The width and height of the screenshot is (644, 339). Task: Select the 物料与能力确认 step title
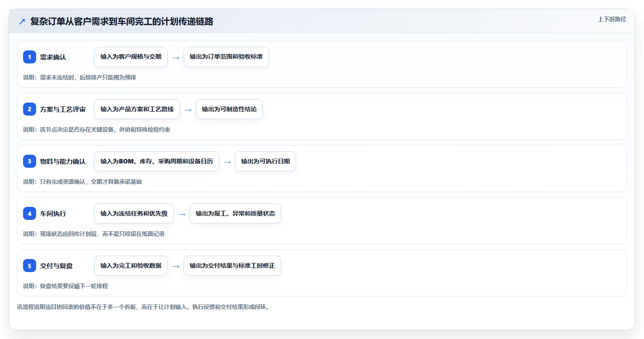63,161
